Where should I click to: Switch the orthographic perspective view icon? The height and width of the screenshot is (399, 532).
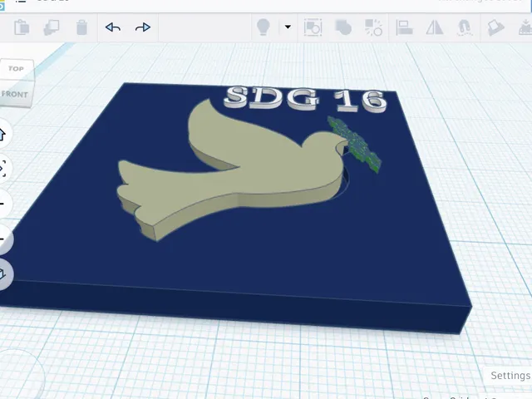pos(2,274)
